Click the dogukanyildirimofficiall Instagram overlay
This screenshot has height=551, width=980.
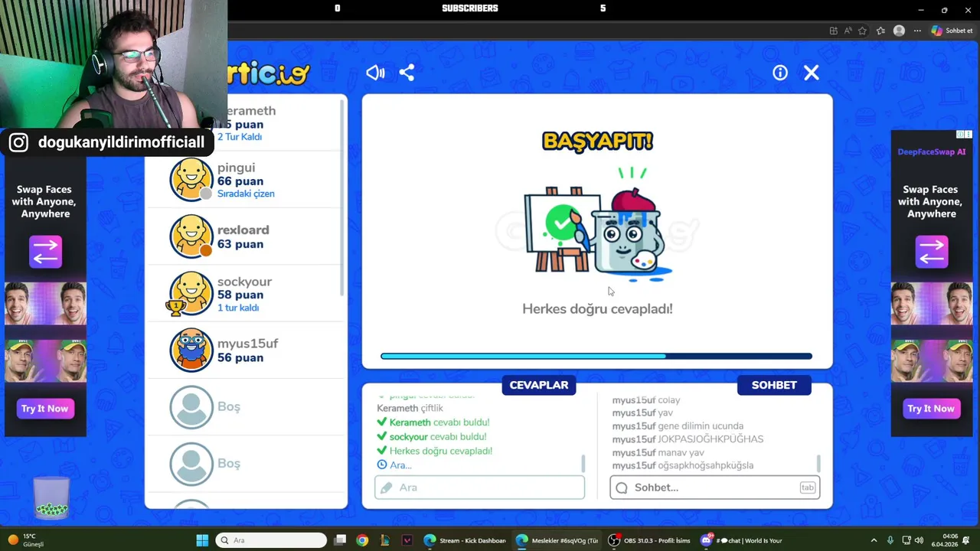pyautogui.click(x=108, y=142)
